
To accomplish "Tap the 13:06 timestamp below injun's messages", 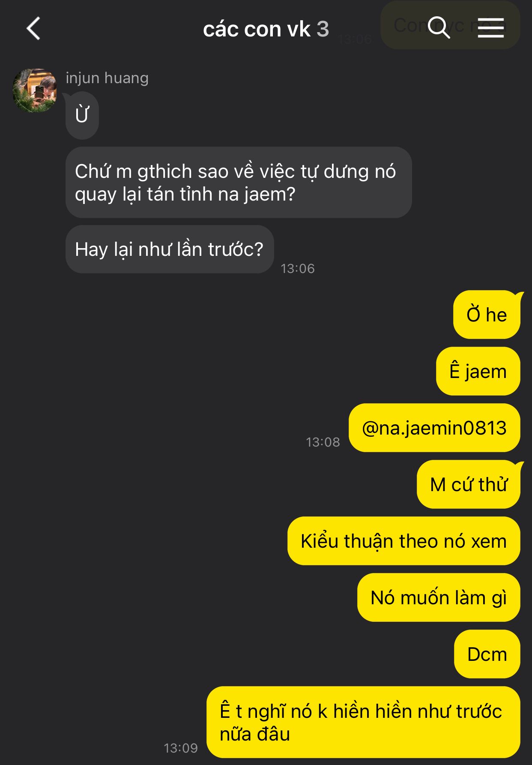I will pyautogui.click(x=298, y=268).
